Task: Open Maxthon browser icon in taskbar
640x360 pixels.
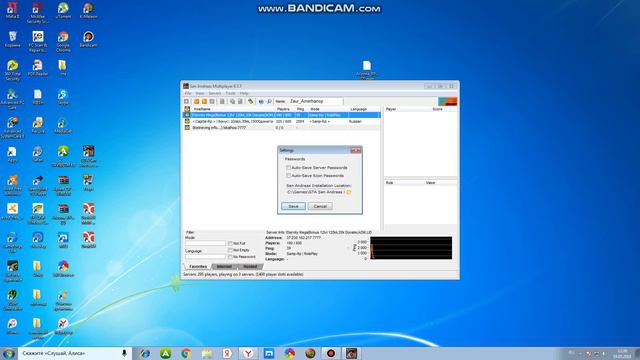Action: [269, 353]
